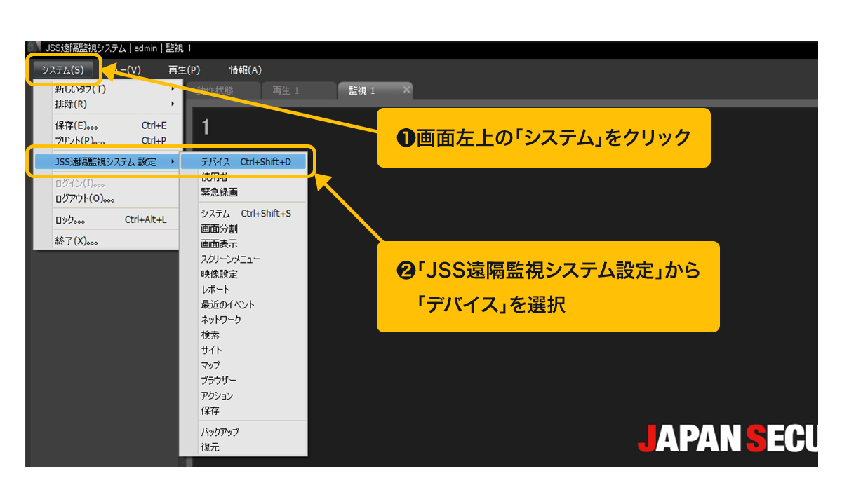Select レポート in the submenu
The image size is (842, 504).
coord(243,290)
